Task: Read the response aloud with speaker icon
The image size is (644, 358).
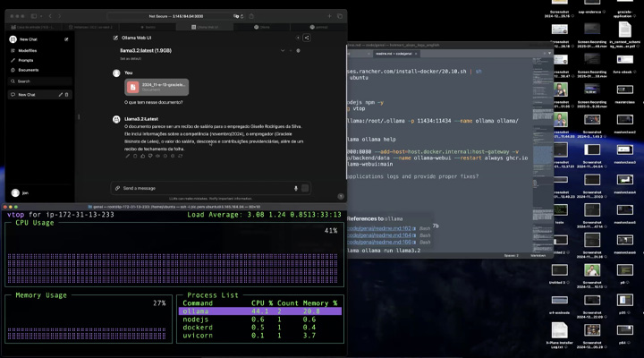Action: [x=157, y=157]
